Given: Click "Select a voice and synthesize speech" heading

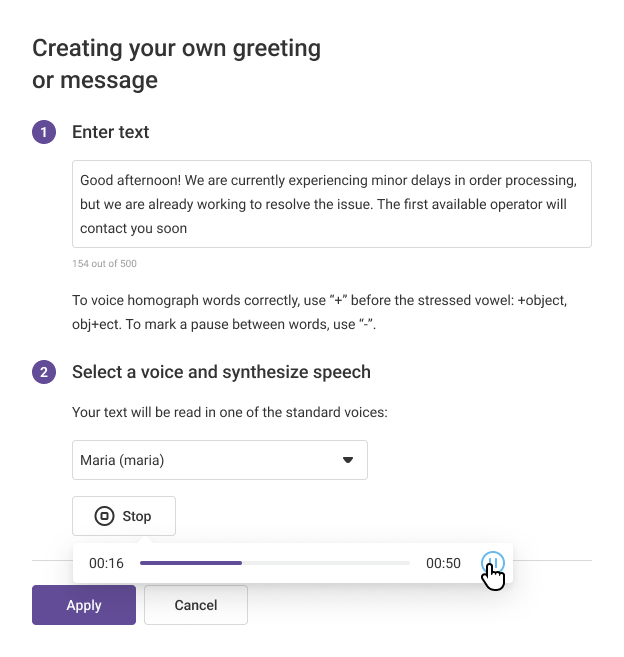Looking at the screenshot, I should [x=221, y=372].
